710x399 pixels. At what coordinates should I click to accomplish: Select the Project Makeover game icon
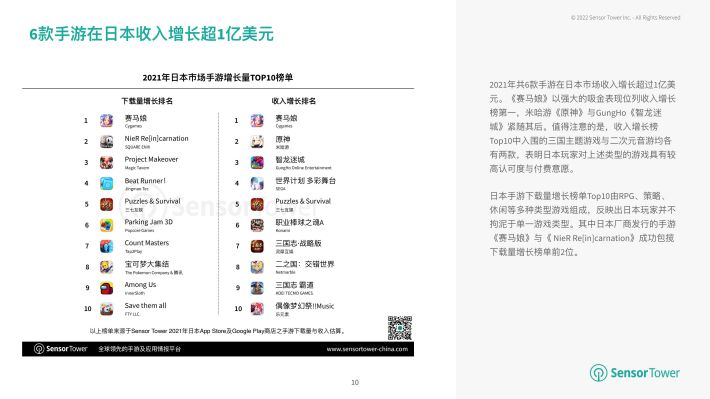[x=106, y=163]
